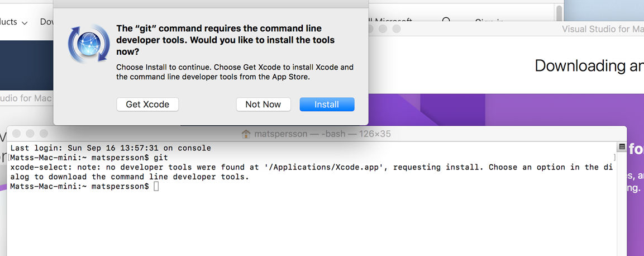Choose Not Now in the developer tools dialog
The height and width of the screenshot is (256, 644).
click(263, 105)
